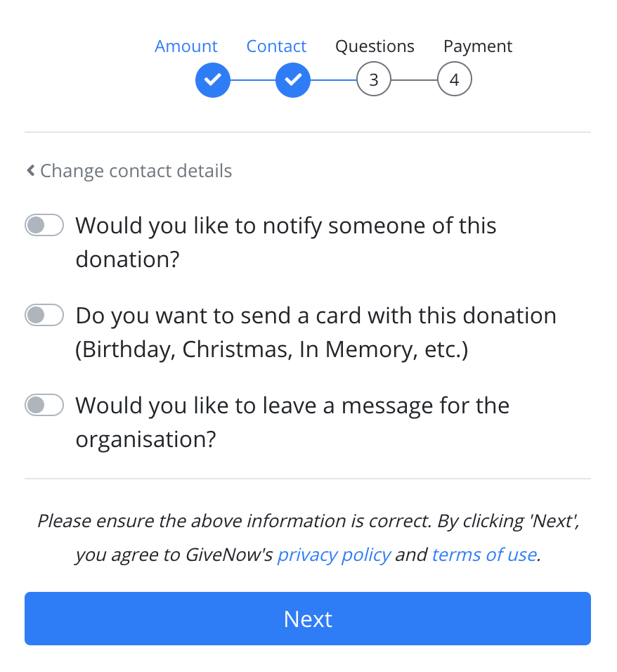Click the Amount step checkmark circle
The image size is (617, 672).
[212, 79]
